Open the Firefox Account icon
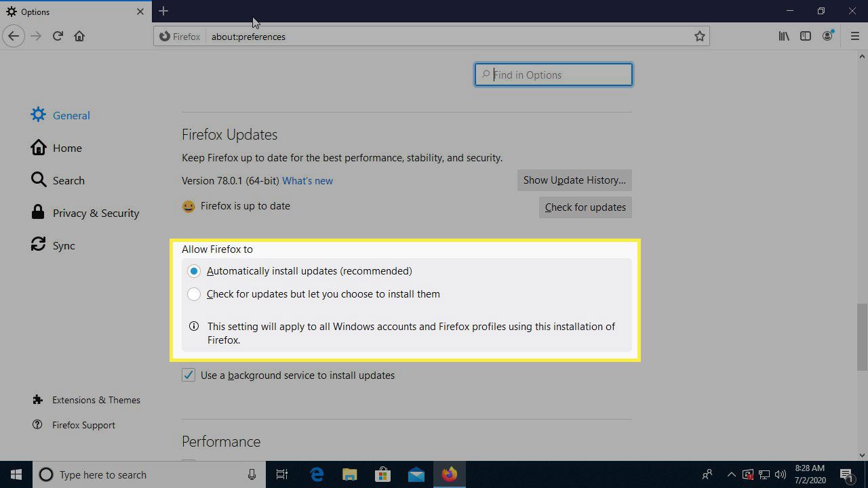Viewport: 868px width, 488px height. tap(827, 36)
